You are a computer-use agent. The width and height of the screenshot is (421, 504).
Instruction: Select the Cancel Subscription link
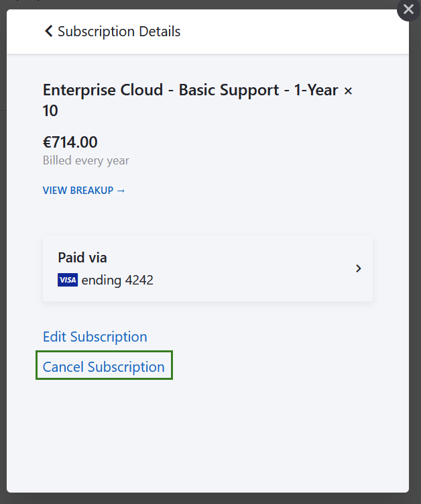(104, 366)
